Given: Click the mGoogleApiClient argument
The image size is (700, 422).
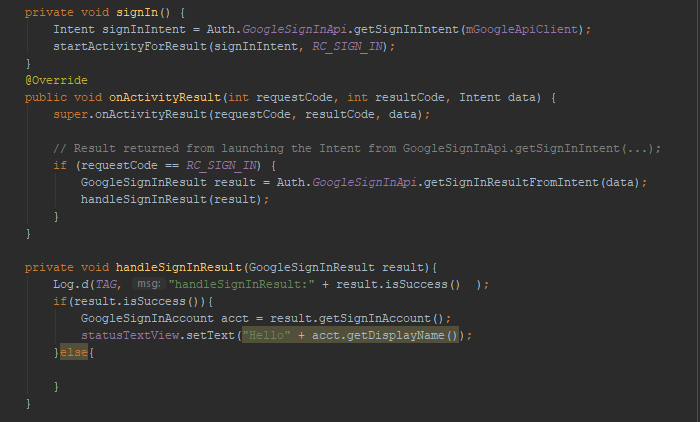Looking at the screenshot, I should 521,29.
